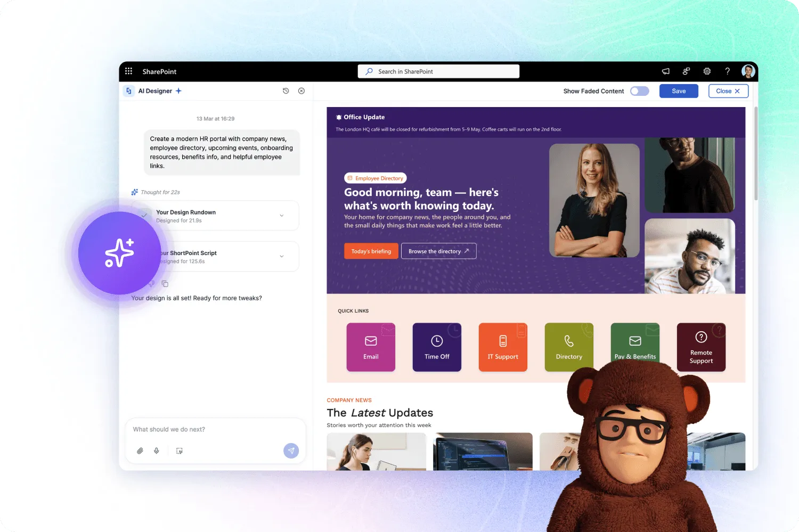
Task: Open the Time Off quick link tile
Action: click(437, 347)
